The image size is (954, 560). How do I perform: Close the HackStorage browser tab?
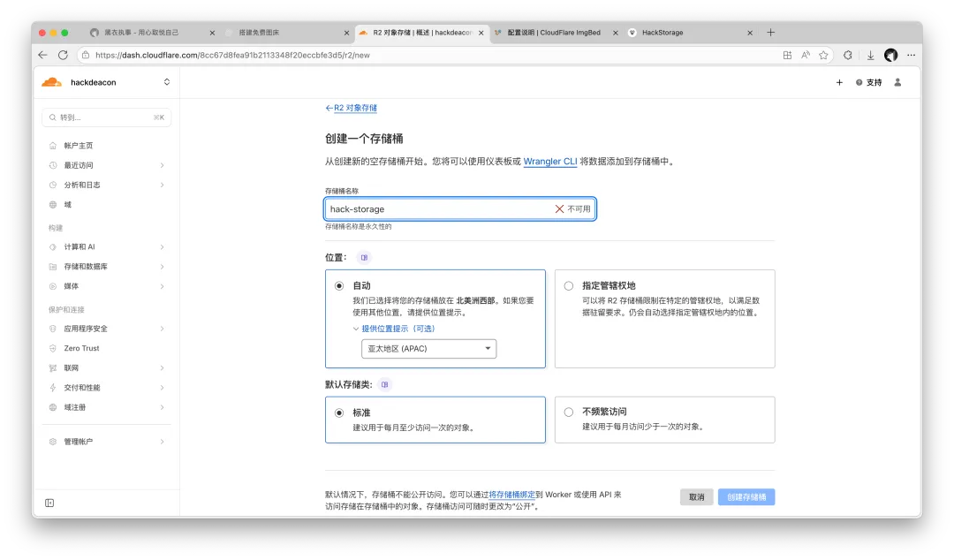click(x=750, y=33)
